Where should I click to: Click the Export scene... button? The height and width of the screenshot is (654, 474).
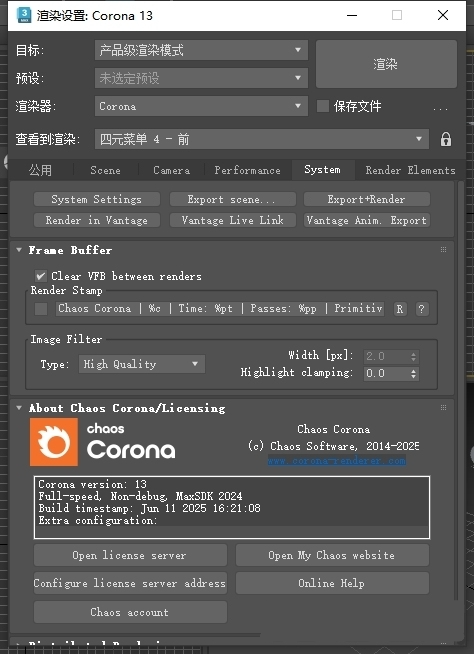tap(232, 199)
